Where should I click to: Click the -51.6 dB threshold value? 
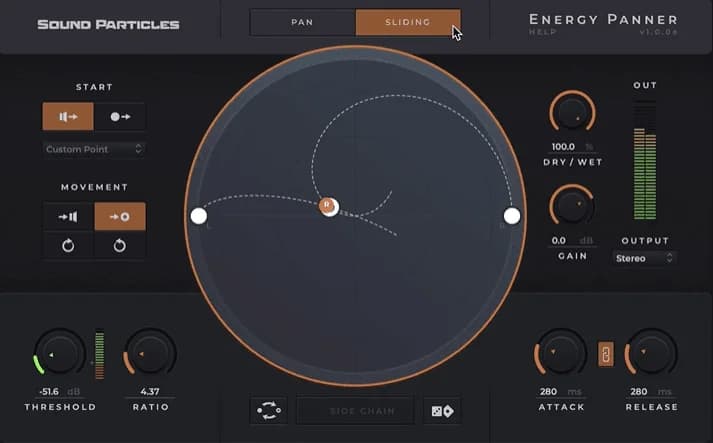click(59, 392)
